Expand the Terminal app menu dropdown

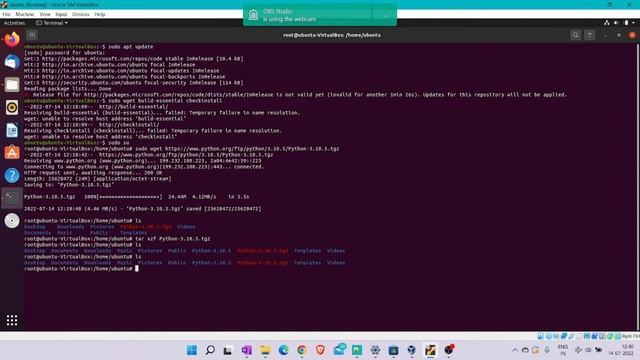[52, 23]
